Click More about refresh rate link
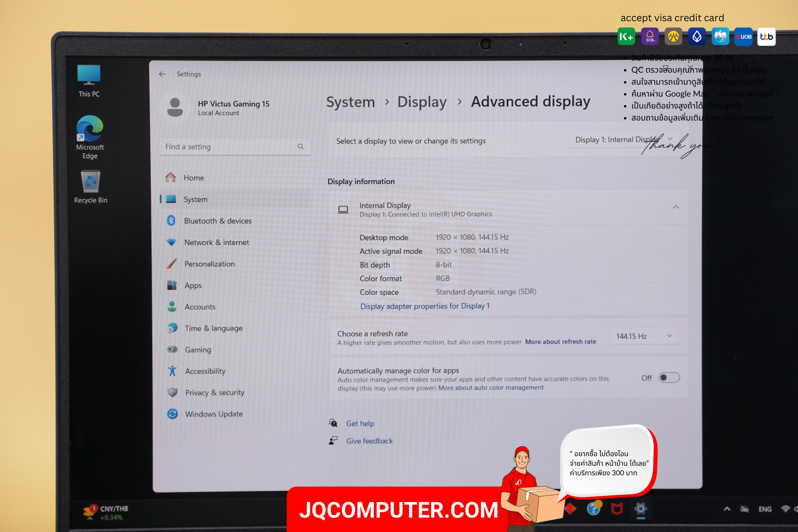Viewport: 798px width, 532px height. click(561, 342)
